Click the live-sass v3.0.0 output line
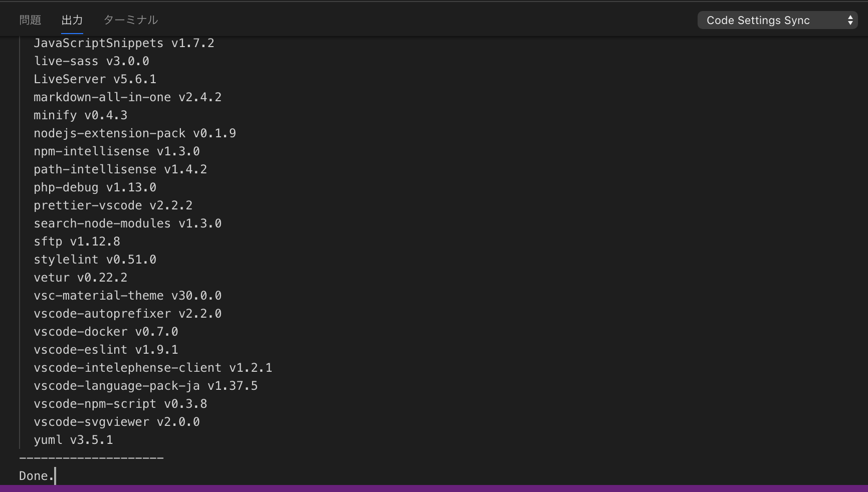Viewport: 868px width, 492px height. pyautogui.click(x=91, y=61)
